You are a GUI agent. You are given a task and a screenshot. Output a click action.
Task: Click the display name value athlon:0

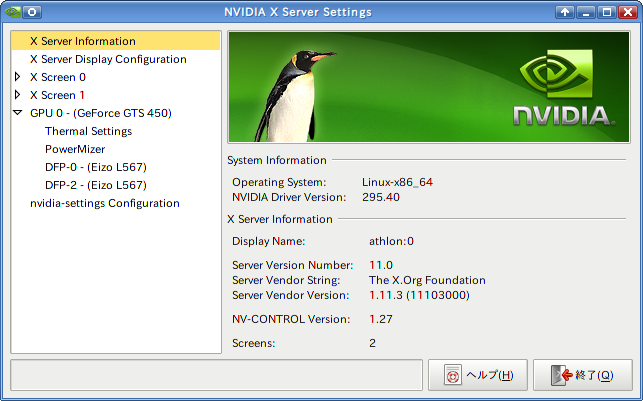[x=392, y=241]
